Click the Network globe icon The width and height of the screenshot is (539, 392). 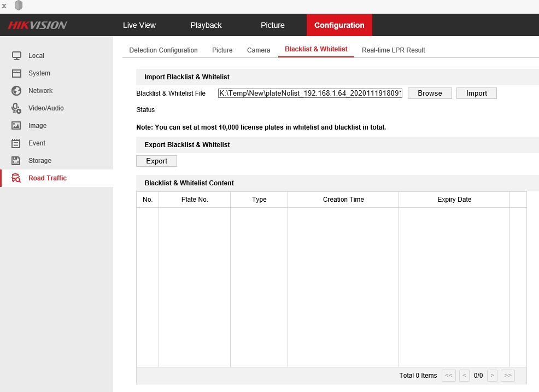[x=16, y=91]
